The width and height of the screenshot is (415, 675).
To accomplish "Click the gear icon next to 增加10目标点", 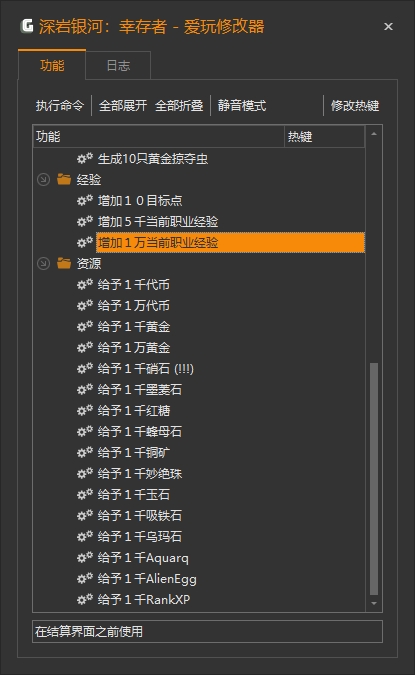I will (x=85, y=200).
